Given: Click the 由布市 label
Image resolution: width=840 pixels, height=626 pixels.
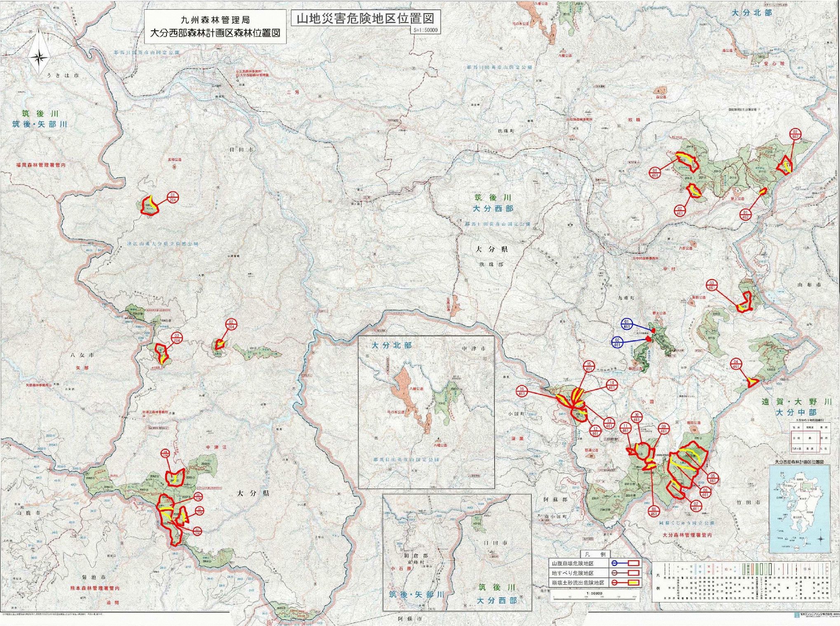Looking at the screenshot, I should [809, 285].
